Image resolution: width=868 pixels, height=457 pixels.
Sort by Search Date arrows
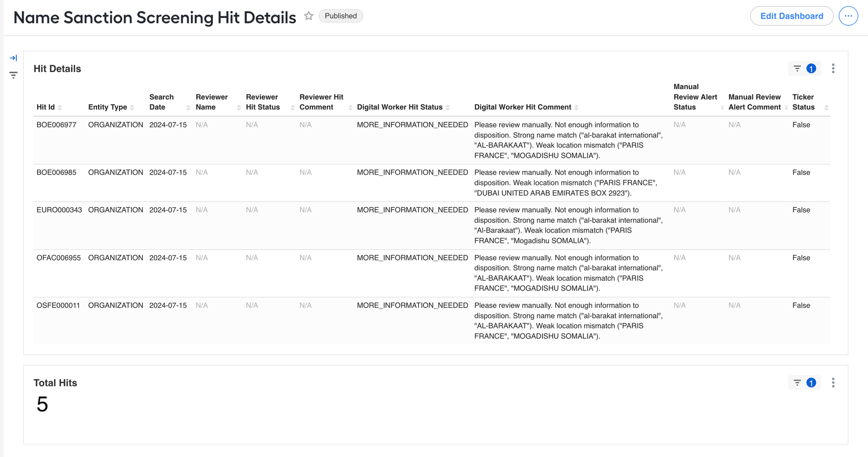(x=188, y=108)
